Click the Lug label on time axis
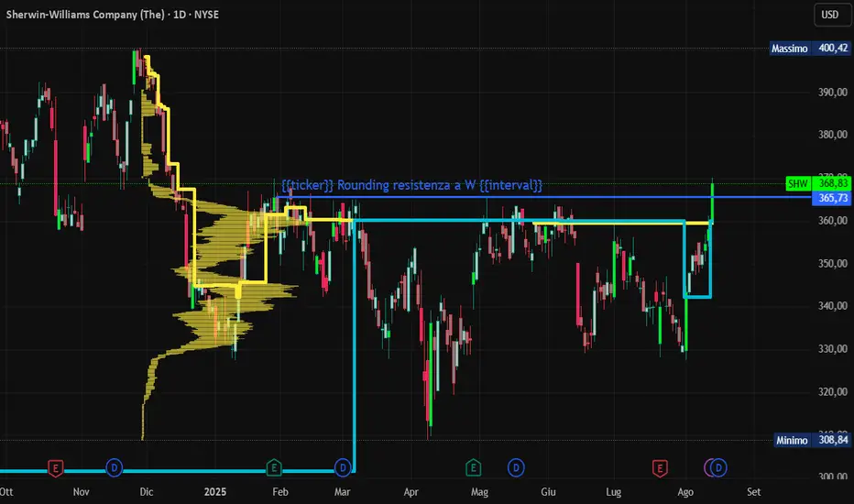 click(x=613, y=492)
